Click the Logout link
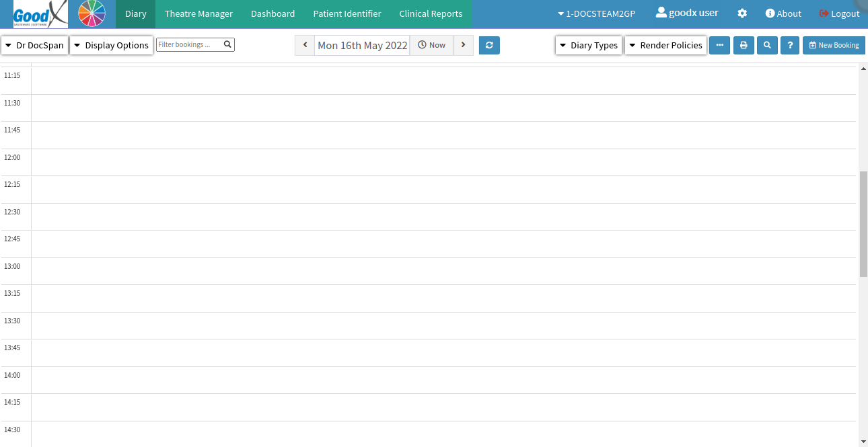Screen dimensions: 868x447 click(x=839, y=14)
